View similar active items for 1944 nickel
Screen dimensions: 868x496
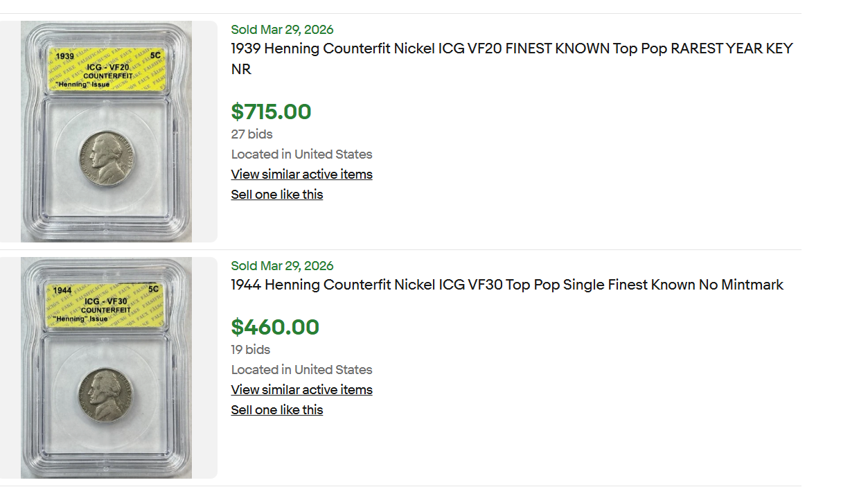point(301,390)
